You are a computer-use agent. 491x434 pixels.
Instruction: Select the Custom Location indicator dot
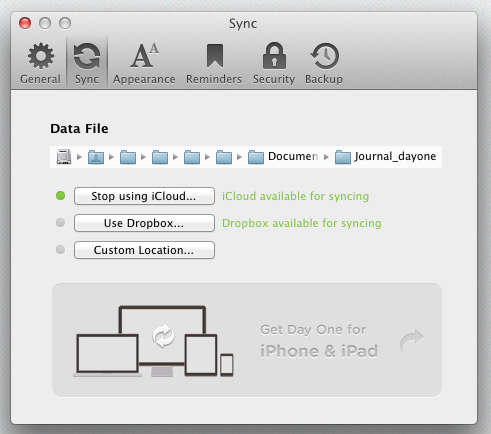61,250
